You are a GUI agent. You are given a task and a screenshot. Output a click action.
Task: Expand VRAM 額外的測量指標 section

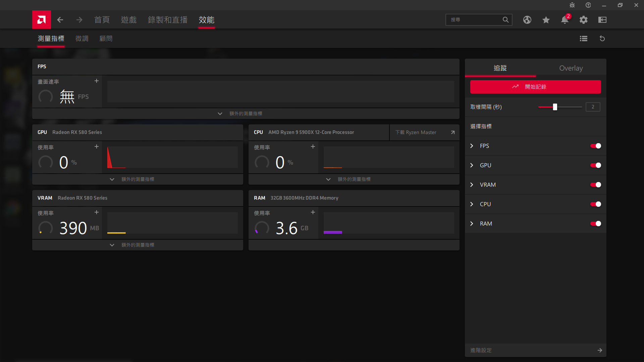click(138, 245)
